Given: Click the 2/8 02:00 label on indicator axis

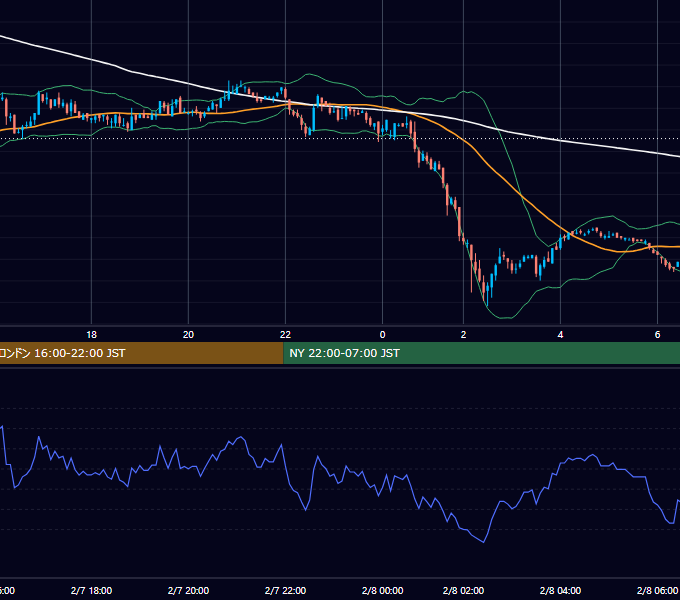Looking at the screenshot, I should 463,590.
